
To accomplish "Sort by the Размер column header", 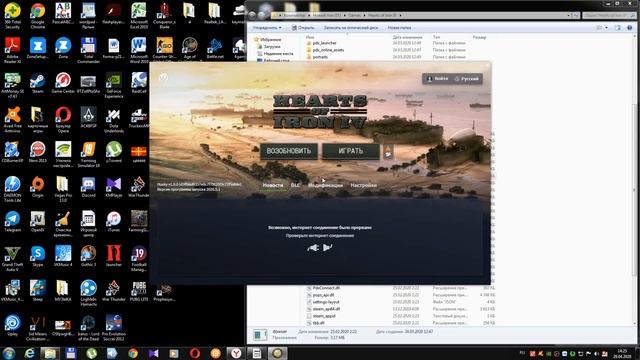I will [x=479, y=37].
